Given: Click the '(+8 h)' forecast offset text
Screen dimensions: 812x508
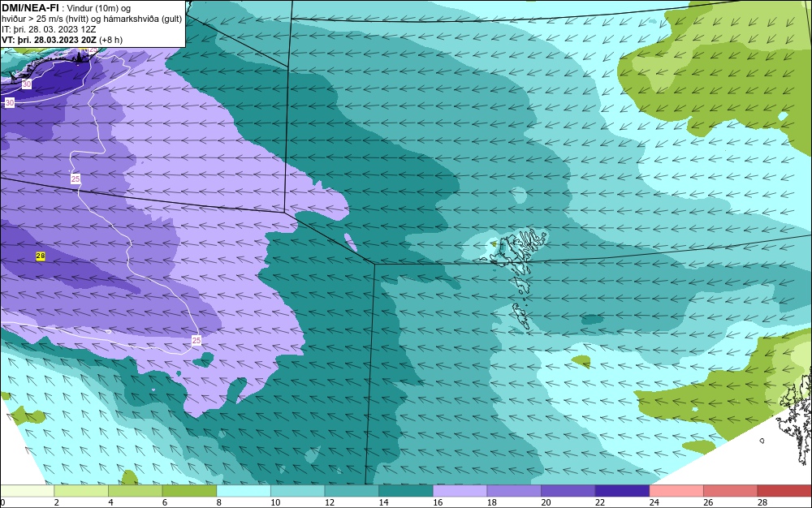Looking at the screenshot, I should [x=110, y=40].
